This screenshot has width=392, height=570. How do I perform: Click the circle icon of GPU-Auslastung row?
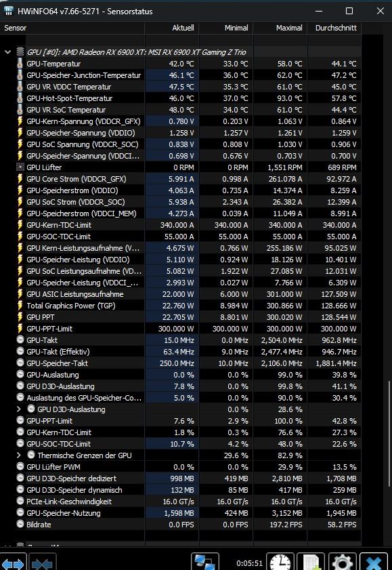(x=20, y=374)
